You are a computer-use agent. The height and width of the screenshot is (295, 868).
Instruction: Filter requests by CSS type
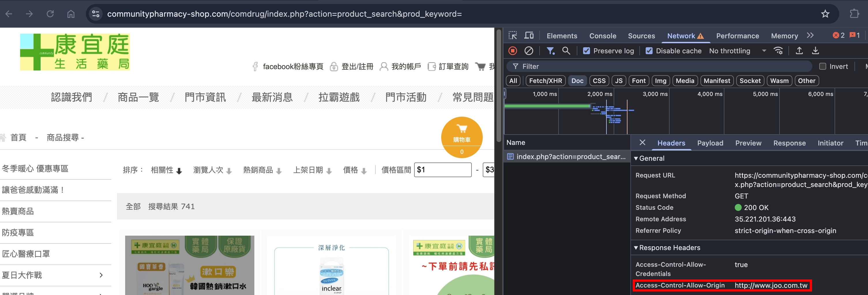coord(599,81)
